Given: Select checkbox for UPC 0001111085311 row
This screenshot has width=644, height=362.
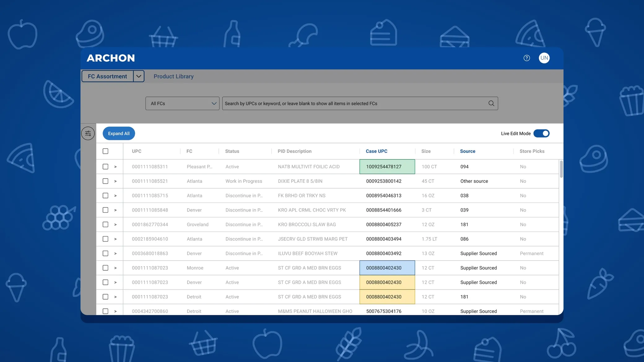Looking at the screenshot, I should pos(106,166).
